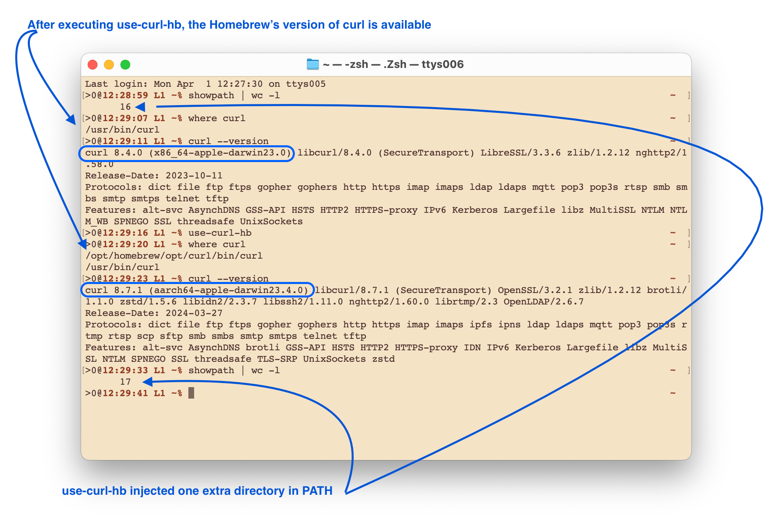Click 'curl 8.7.1 (aarch64-apple-darwin23.4.0)' text
Image resolution: width=774 pixels, height=532 pixels.
(197, 290)
